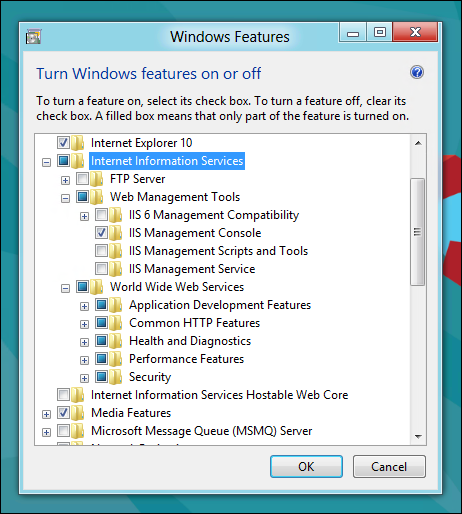Screen dimensions: 462x514
Task: Check the Internet Information Services Hostable Web Core box
Action: (63, 395)
